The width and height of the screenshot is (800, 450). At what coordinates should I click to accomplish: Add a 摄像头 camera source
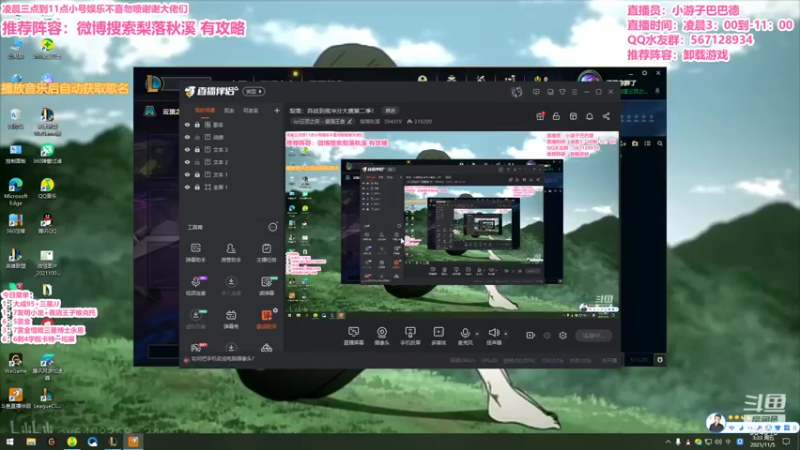382,336
